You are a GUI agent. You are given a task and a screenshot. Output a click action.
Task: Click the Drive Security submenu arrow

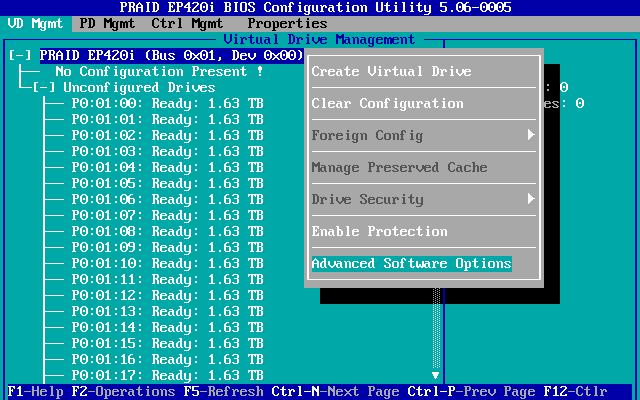tap(531, 199)
